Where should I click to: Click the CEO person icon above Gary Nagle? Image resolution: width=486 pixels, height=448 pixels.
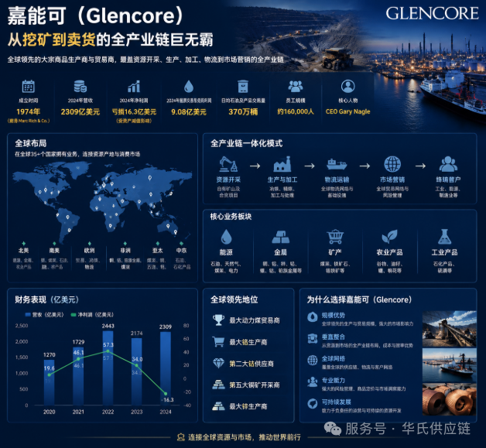point(347,87)
